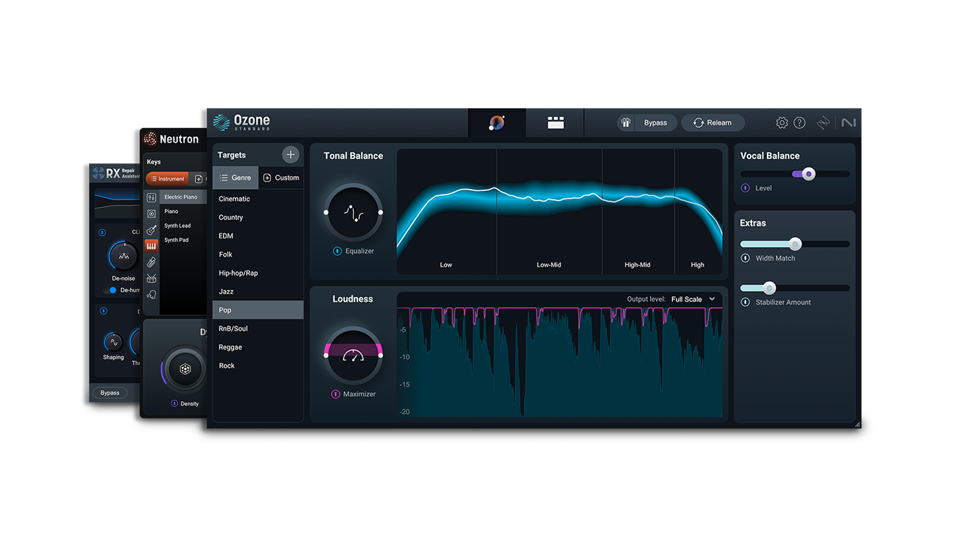This screenshot has height=551, width=980.
Task: Switch to Custom targets tab
Action: click(281, 178)
